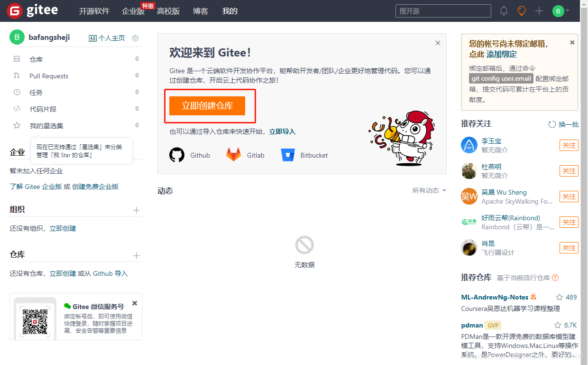
Task: Open the settings gear beside 个人主页
Action: (x=135, y=38)
